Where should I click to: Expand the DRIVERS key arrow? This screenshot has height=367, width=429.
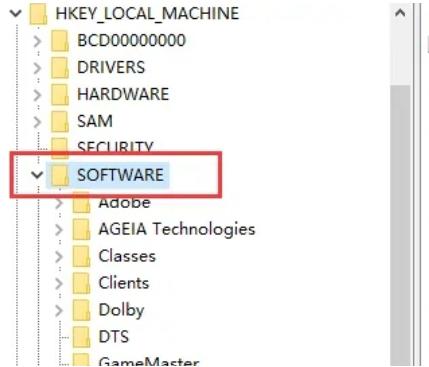coord(37,68)
